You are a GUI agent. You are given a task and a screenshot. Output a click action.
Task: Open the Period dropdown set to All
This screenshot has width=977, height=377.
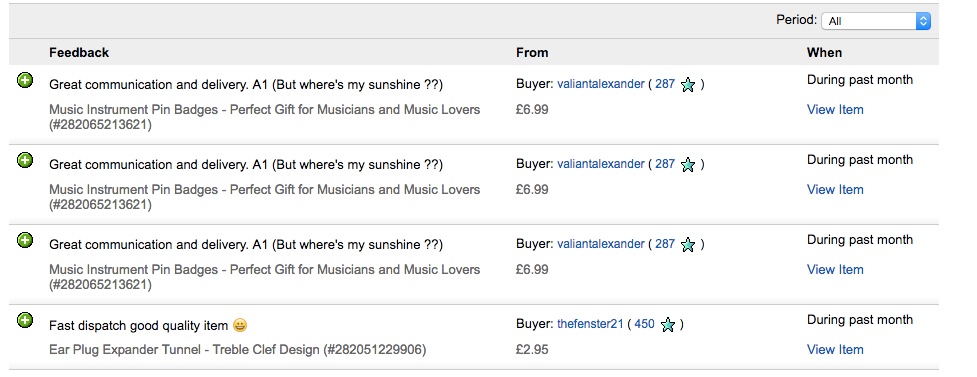point(876,21)
